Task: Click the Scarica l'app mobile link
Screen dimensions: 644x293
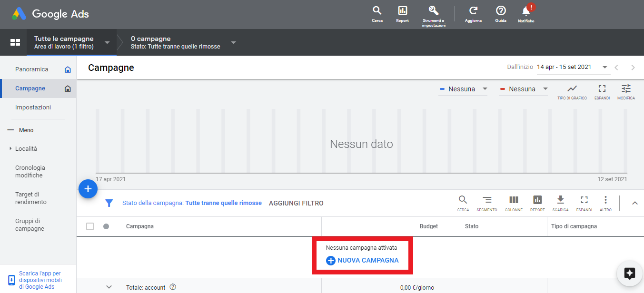Action: pyautogui.click(x=40, y=280)
